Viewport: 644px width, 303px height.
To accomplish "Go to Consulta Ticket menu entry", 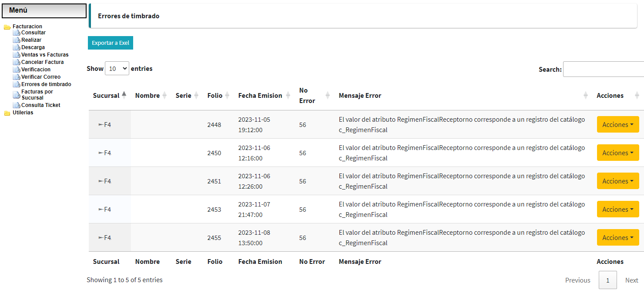I will (x=41, y=105).
